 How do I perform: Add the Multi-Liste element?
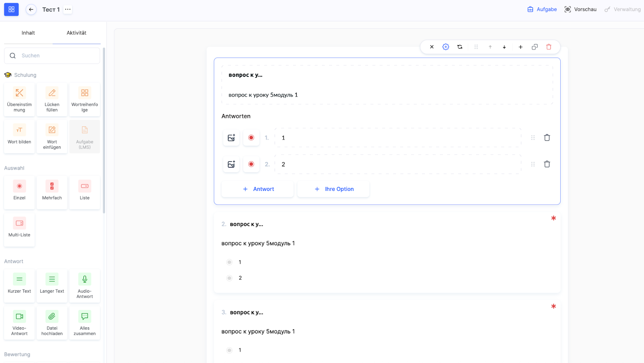pyautogui.click(x=19, y=230)
